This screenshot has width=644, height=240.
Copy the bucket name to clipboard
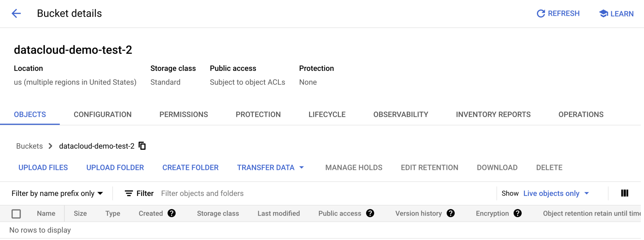click(x=142, y=146)
